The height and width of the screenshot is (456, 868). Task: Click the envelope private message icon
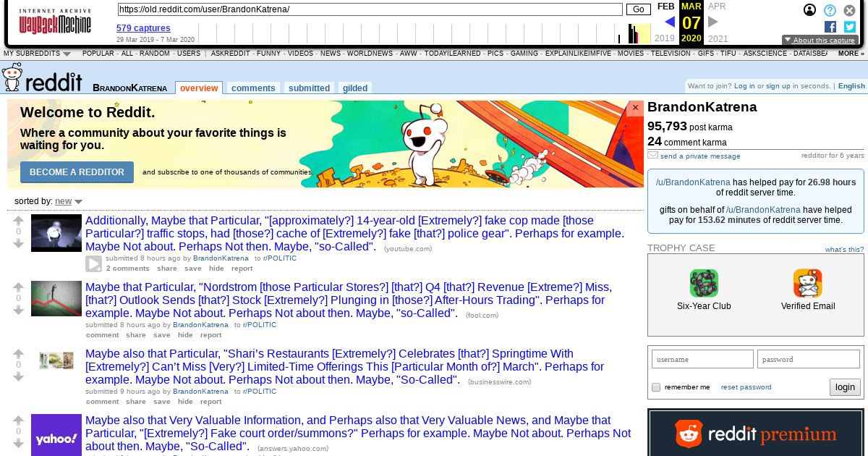pos(652,155)
